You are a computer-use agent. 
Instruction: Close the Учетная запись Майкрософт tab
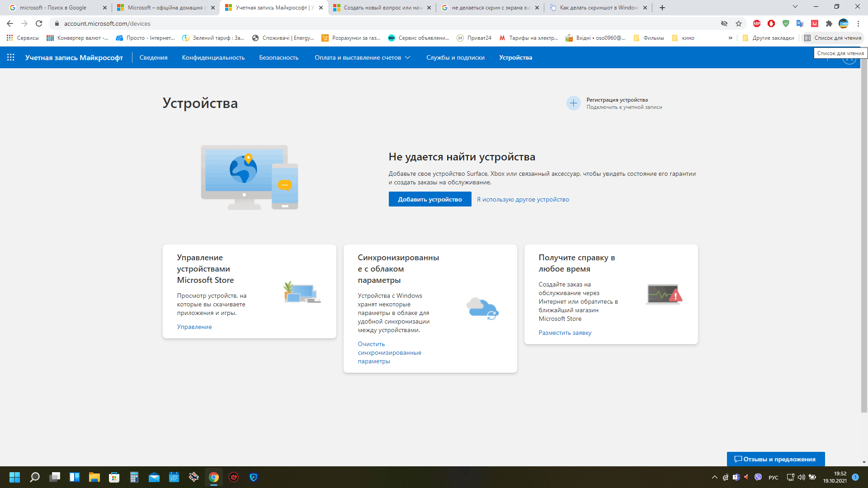pyautogui.click(x=321, y=8)
